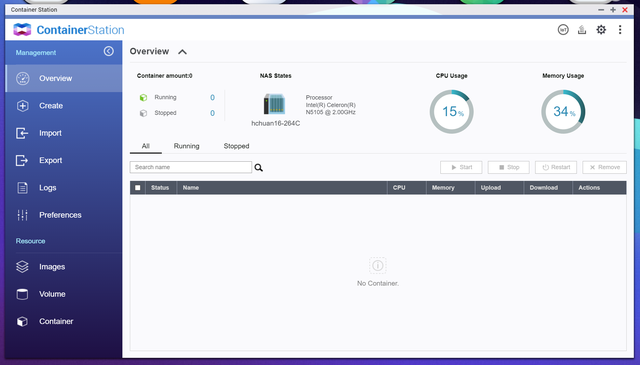Click the Remove button

pyautogui.click(x=604, y=167)
